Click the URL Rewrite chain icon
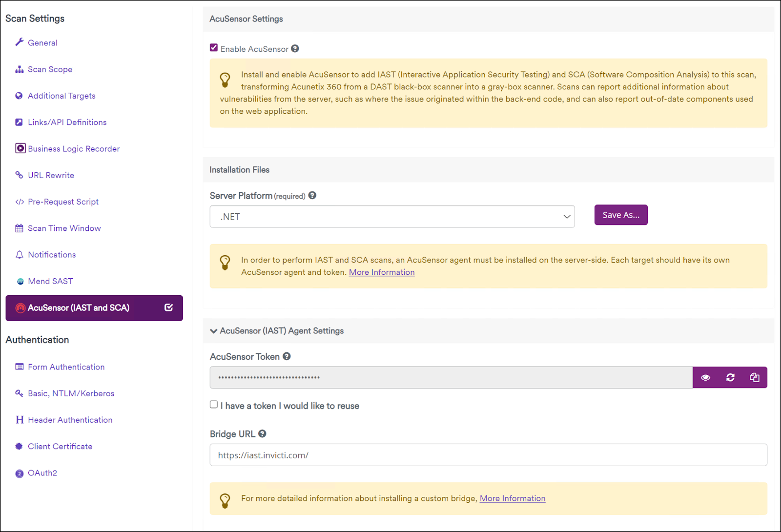This screenshot has width=781, height=532. tap(19, 175)
